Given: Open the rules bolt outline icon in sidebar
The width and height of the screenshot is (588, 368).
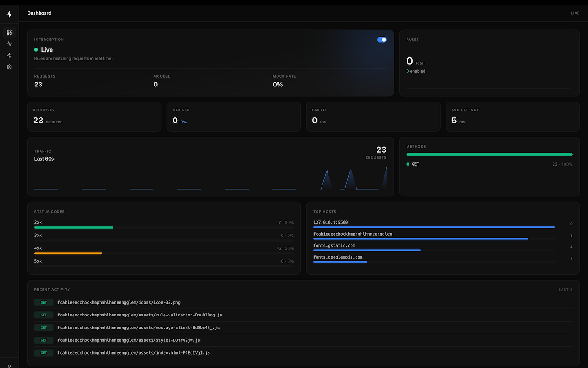Looking at the screenshot, I should coord(9,55).
